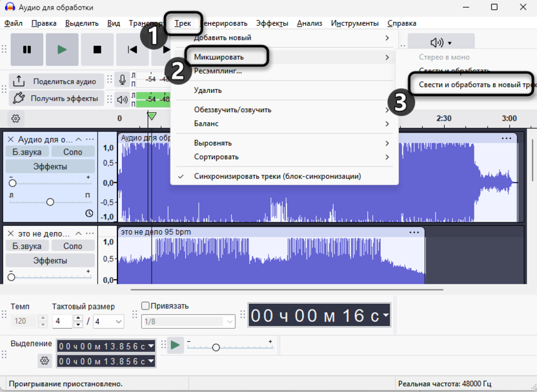Open timeline options gear icon

point(15,119)
